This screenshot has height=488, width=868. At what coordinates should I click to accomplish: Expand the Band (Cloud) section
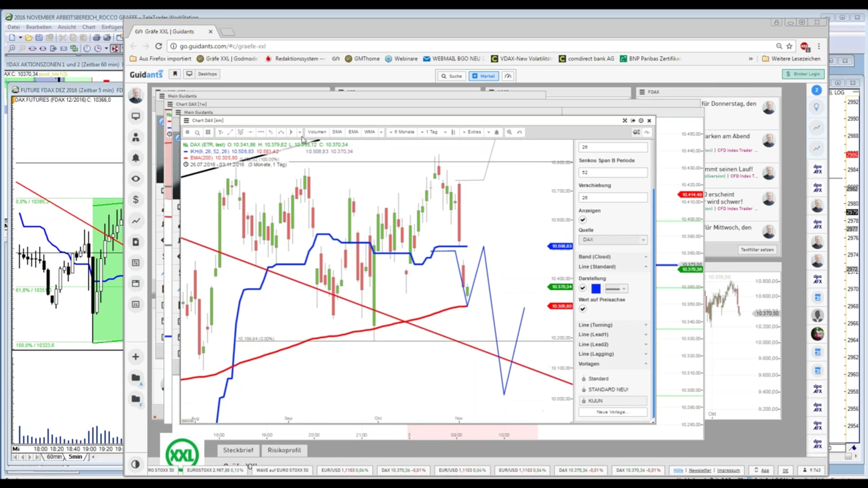tap(613, 257)
